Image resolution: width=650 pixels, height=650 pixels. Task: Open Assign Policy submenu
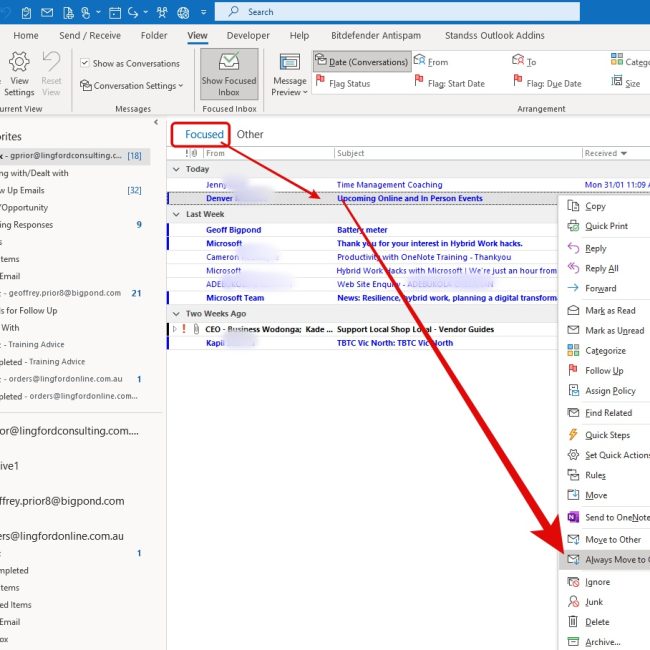(x=610, y=390)
